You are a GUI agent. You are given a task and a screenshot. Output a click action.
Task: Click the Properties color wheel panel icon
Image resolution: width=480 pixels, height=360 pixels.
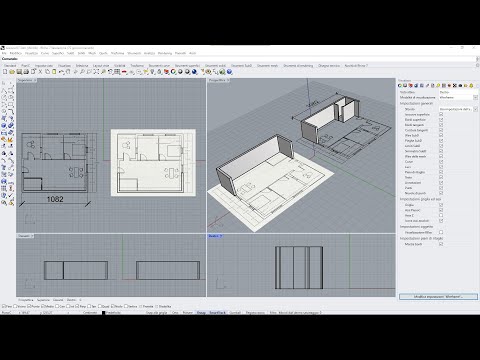point(400,86)
